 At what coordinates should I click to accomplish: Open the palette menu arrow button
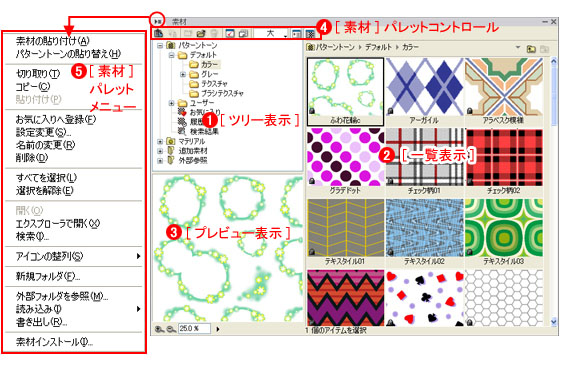pyautogui.click(x=157, y=21)
